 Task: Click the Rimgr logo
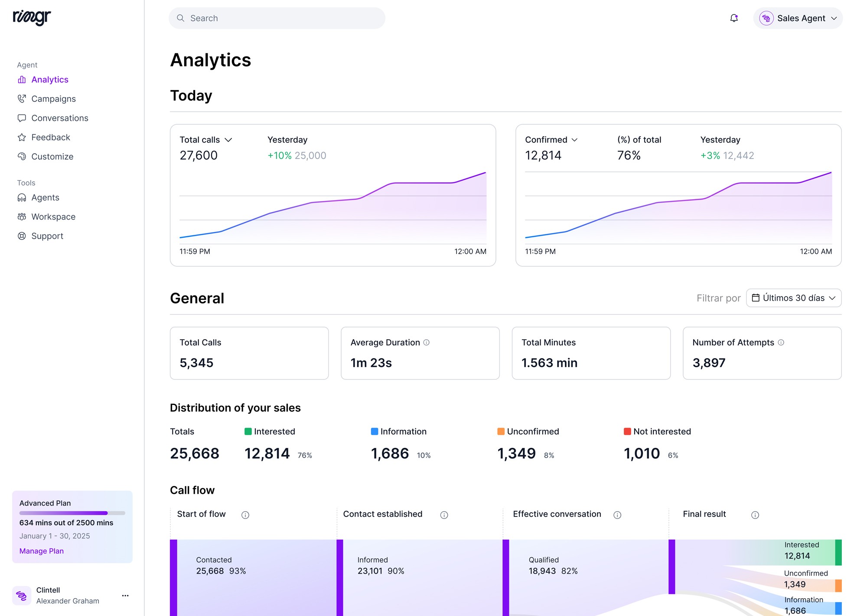[31, 18]
